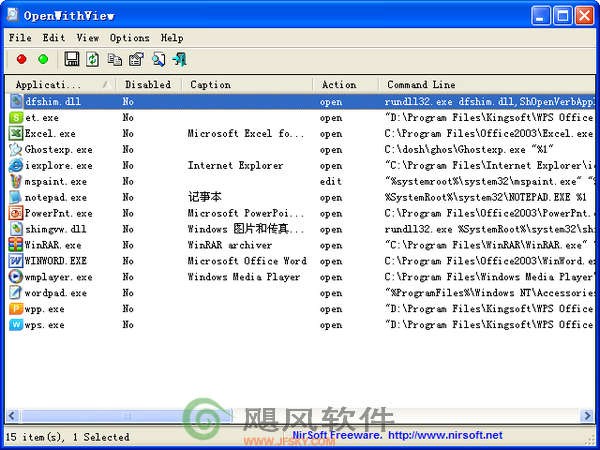Open the Edit menu
Screen dimensions: 600x450
[54, 38]
